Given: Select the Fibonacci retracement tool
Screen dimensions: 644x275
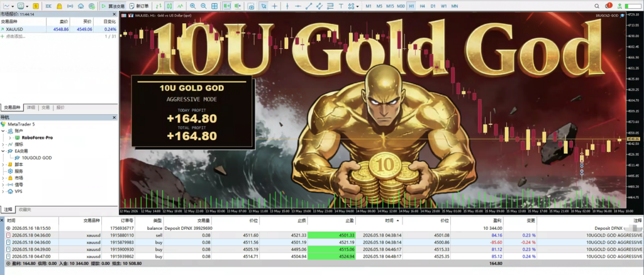Looking at the screenshot, I should [330, 6].
